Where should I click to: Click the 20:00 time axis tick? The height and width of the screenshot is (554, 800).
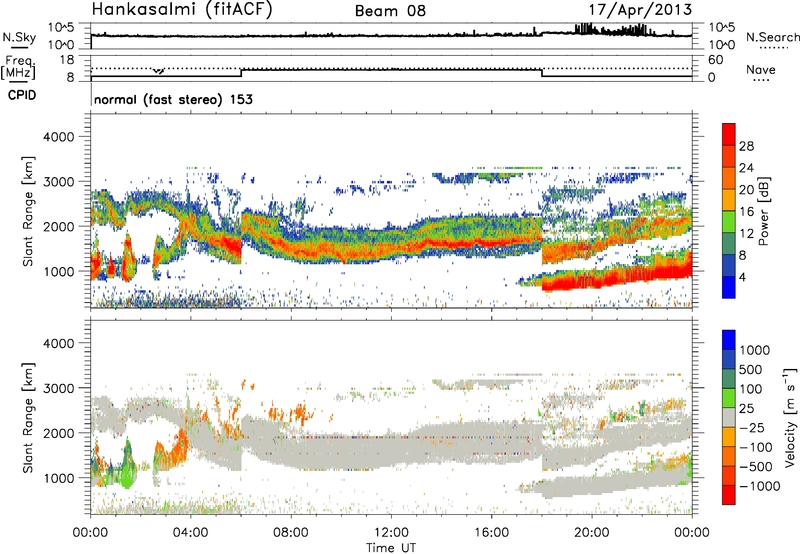[592, 533]
